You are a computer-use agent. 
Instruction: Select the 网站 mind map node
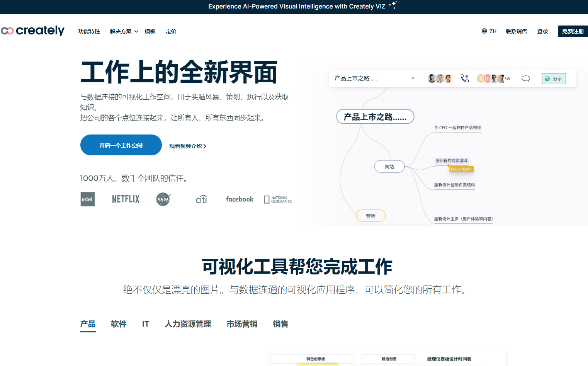389,167
